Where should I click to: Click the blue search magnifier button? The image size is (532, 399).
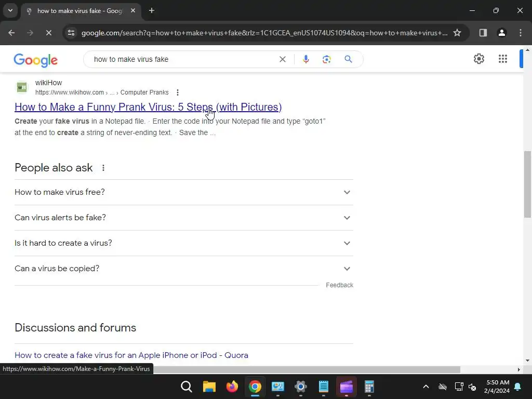coord(348,59)
